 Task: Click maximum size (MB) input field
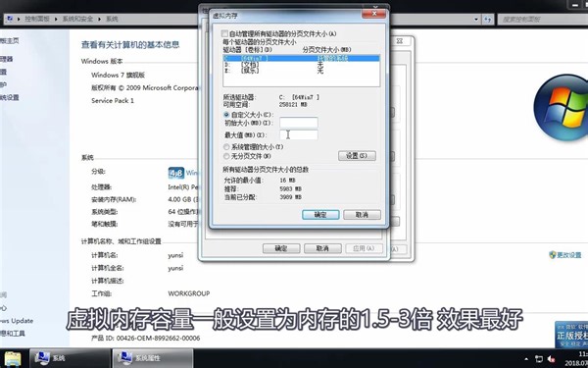pos(299,134)
